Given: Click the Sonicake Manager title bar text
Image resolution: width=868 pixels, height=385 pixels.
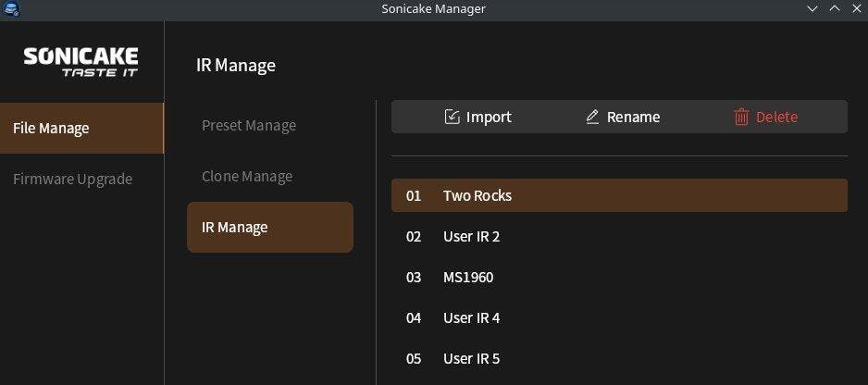Looking at the screenshot, I should pyautogui.click(x=433, y=8).
